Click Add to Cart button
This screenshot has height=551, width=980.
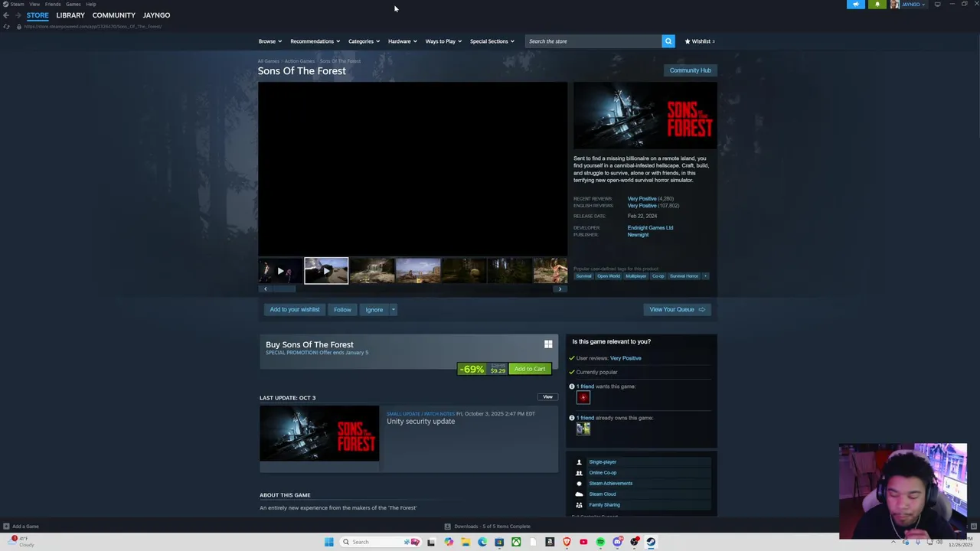point(530,369)
